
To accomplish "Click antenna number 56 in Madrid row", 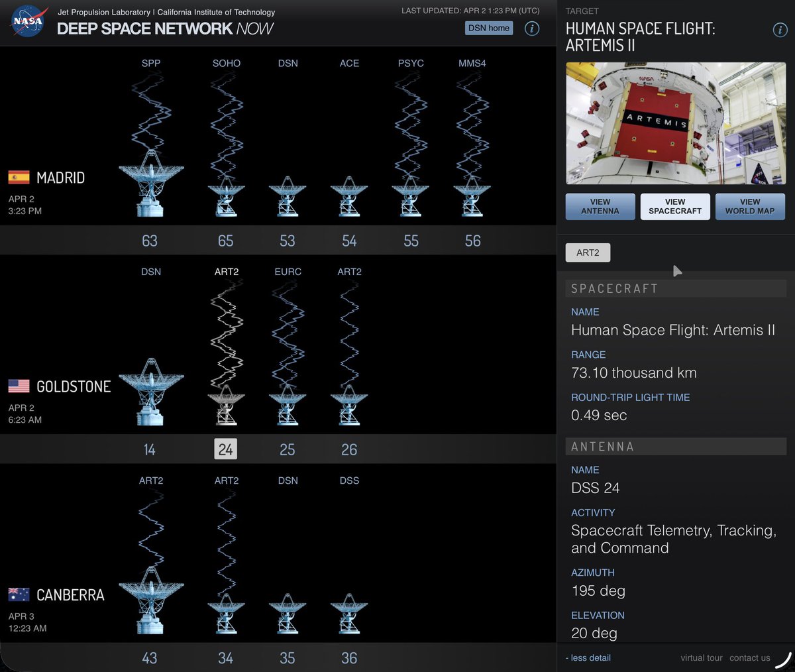I will click(473, 241).
